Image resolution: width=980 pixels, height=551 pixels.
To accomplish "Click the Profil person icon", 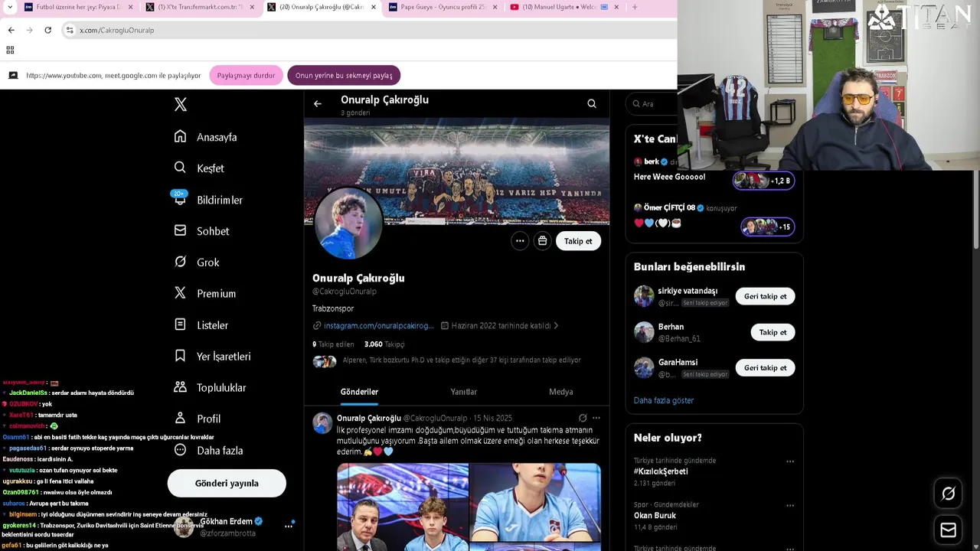I will click(x=180, y=418).
